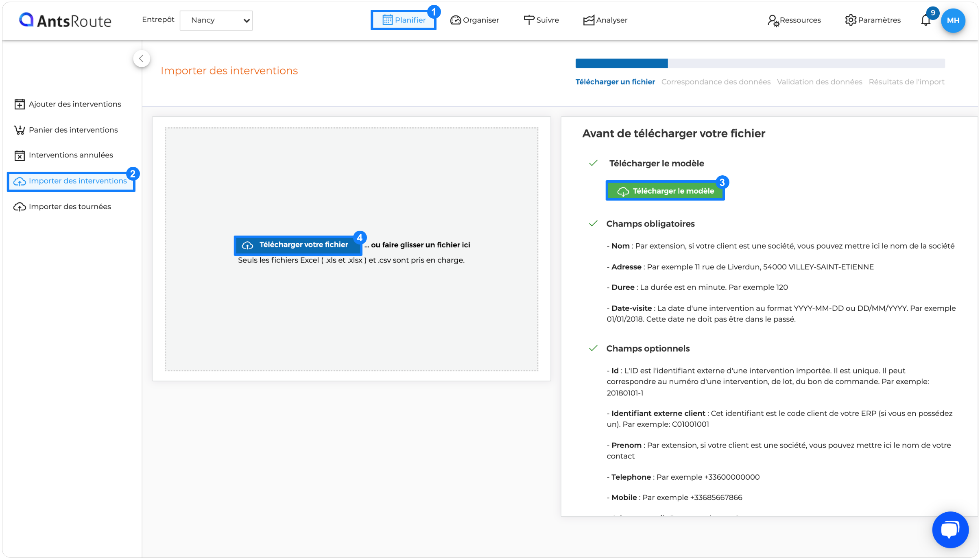Image resolution: width=980 pixels, height=559 pixels.
Task: Select Ajouter des interventions
Action: [68, 104]
